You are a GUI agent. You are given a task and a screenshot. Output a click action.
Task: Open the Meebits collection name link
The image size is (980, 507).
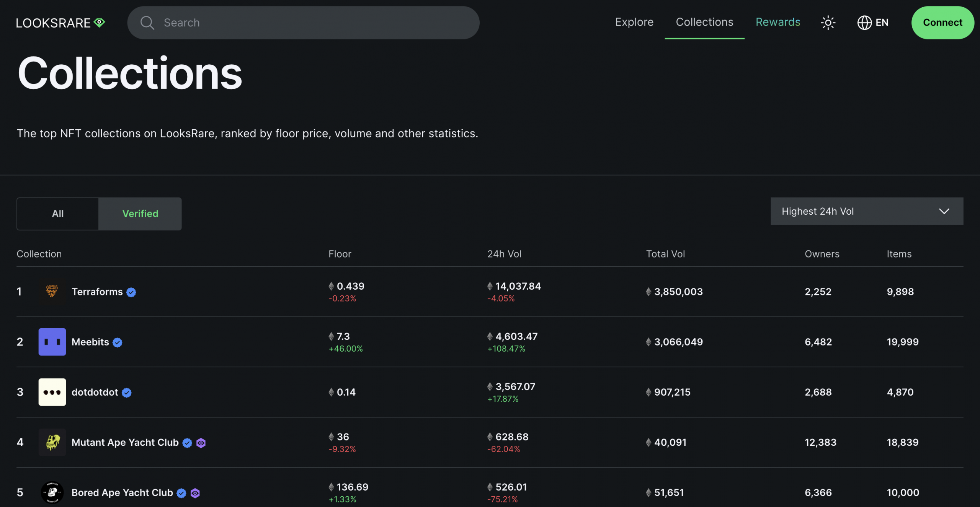pyautogui.click(x=90, y=342)
